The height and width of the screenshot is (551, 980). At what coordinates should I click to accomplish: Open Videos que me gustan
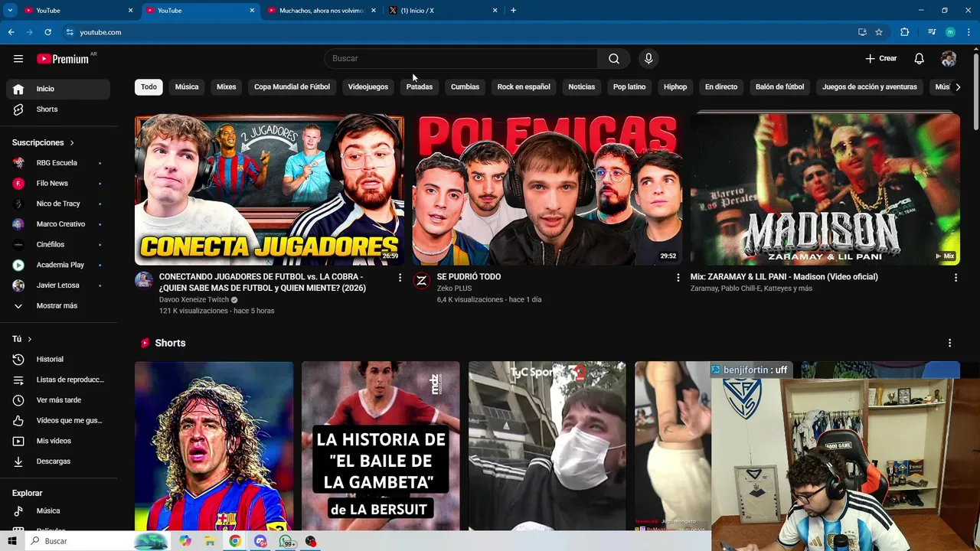pyautogui.click(x=58, y=420)
